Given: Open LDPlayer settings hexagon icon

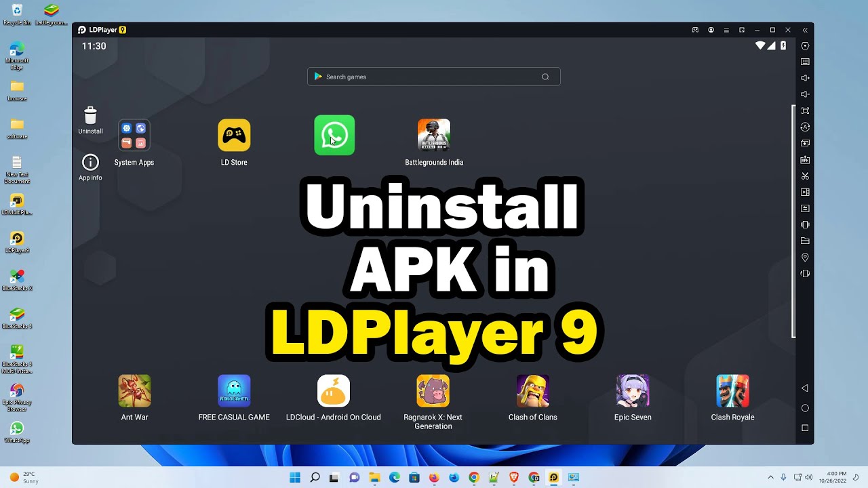Looking at the screenshot, I should point(805,46).
